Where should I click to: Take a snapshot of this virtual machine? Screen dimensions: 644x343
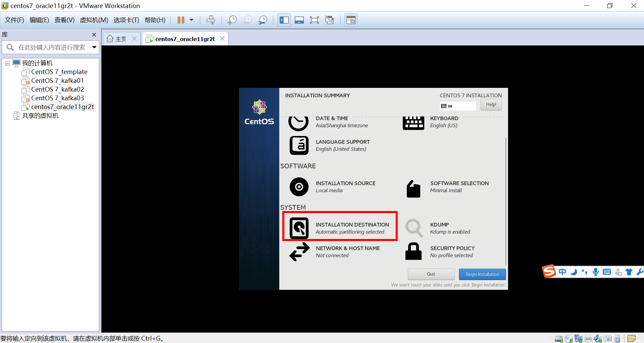[232, 20]
